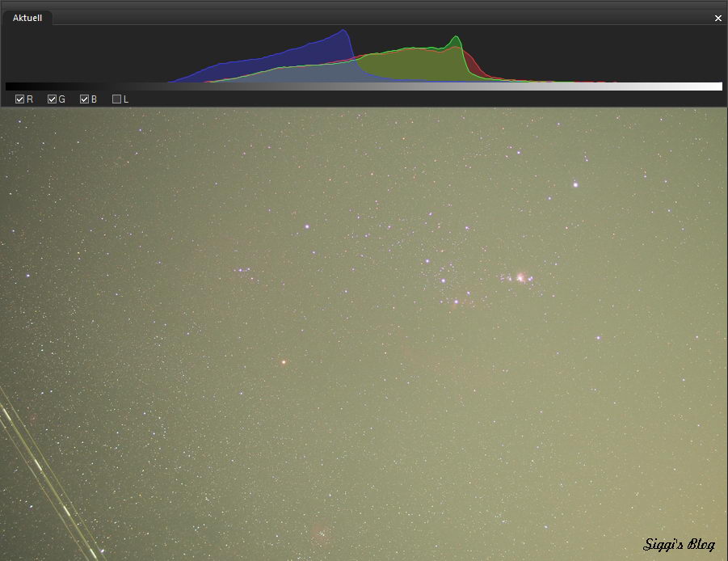
Task: Enable the L luminance checkbox
Action: (x=116, y=99)
